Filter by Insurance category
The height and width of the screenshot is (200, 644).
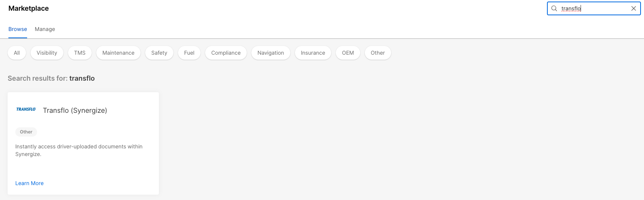pos(313,53)
